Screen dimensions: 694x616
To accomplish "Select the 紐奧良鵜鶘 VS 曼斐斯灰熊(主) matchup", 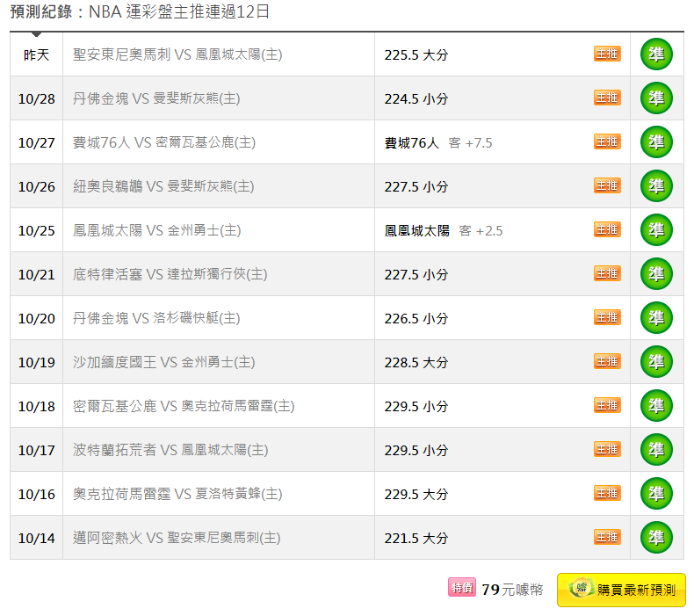I will pos(163,186).
